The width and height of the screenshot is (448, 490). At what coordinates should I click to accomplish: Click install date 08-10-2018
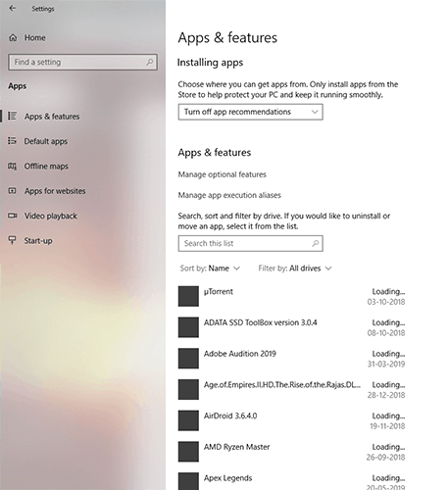[386, 332]
